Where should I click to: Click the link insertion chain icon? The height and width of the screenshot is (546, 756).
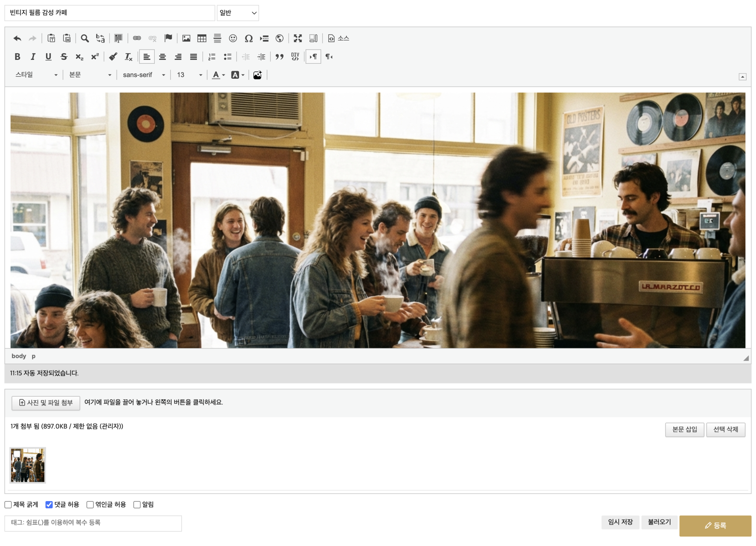137,38
